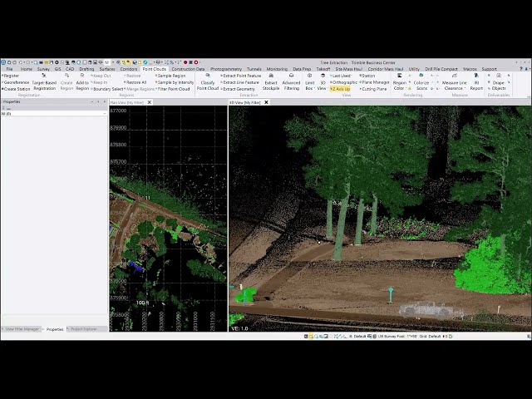Click Create Station in Registration group
532x399 pixels.
click(16, 89)
